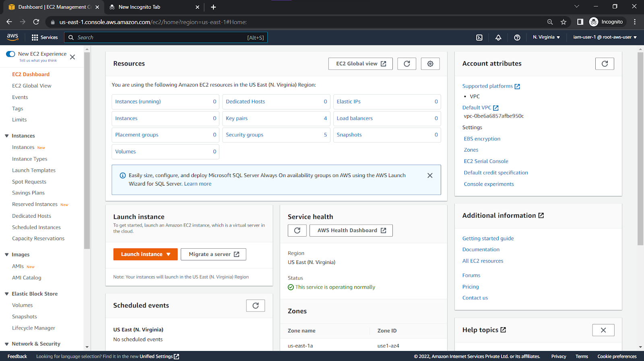This screenshot has height=361, width=644.
Task: Open the Supported platforms link
Action: (x=491, y=86)
